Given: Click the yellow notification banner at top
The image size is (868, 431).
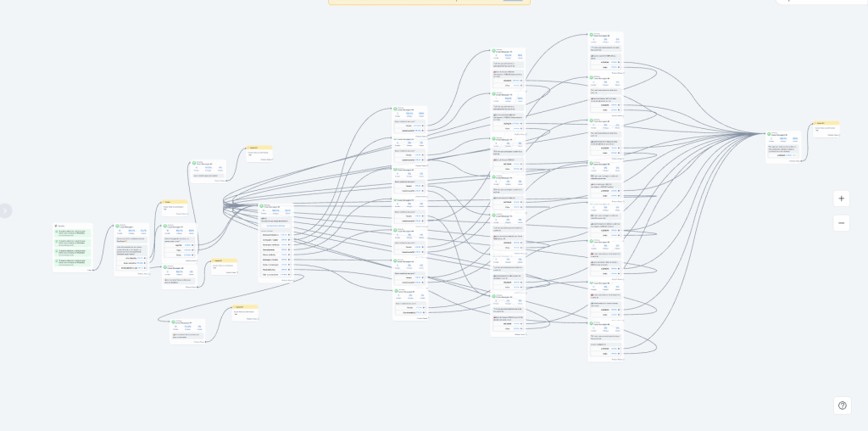Looking at the screenshot, I should pyautogui.click(x=429, y=3).
